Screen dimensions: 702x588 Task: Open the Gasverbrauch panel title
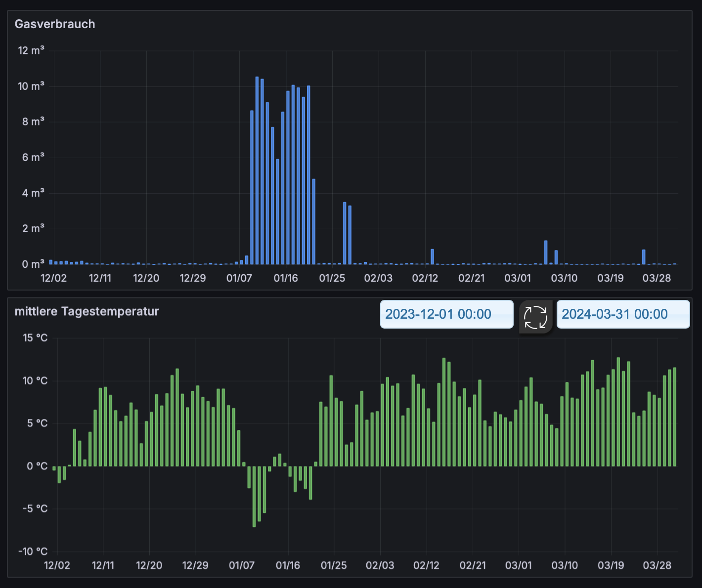(55, 24)
